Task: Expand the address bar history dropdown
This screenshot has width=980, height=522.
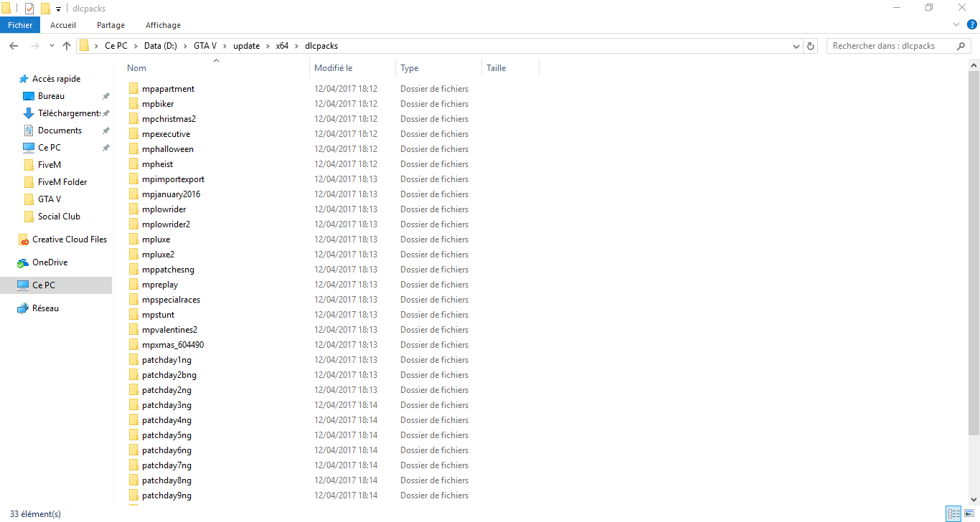Action: tap(796, 46)
